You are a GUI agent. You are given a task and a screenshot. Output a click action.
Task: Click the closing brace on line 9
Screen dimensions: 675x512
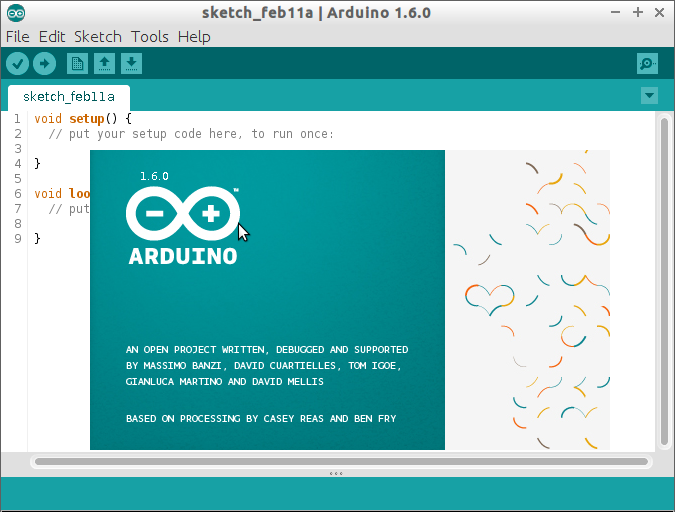[37, 238]
